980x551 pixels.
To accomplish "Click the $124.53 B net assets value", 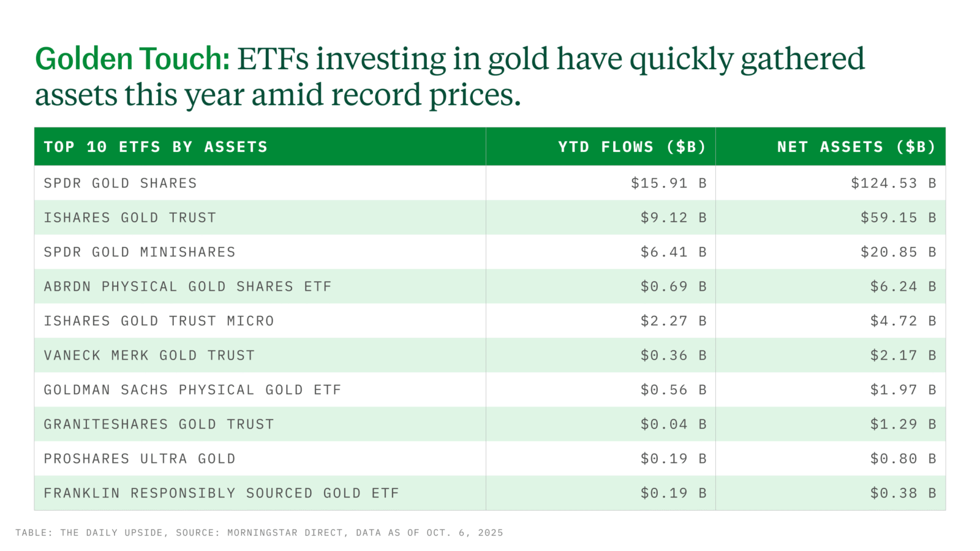I will [x=893, y=183].
